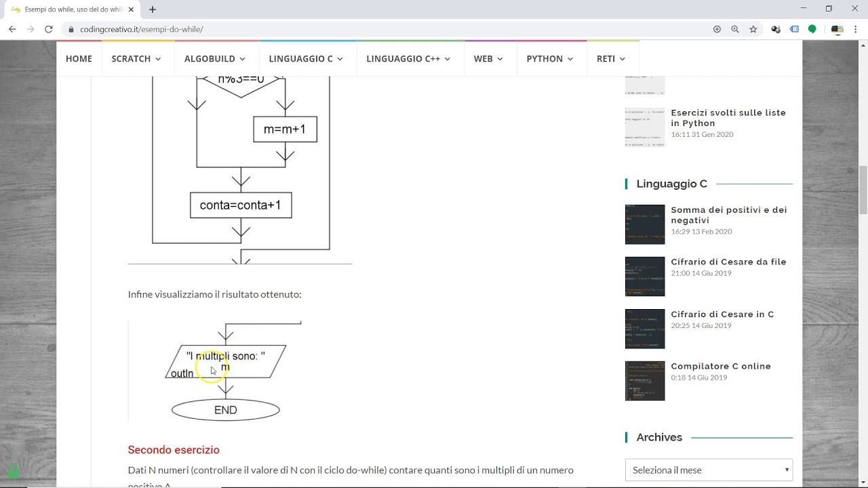
Task: Expand the RETI dropdown menu
Action: point(612,59)
